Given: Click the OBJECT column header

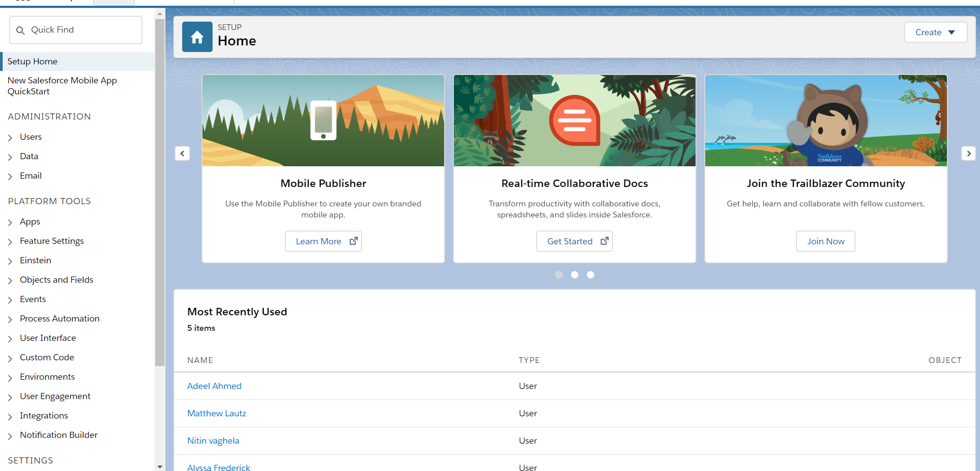Looking at the screenshot, I should [x=945, y=360].
